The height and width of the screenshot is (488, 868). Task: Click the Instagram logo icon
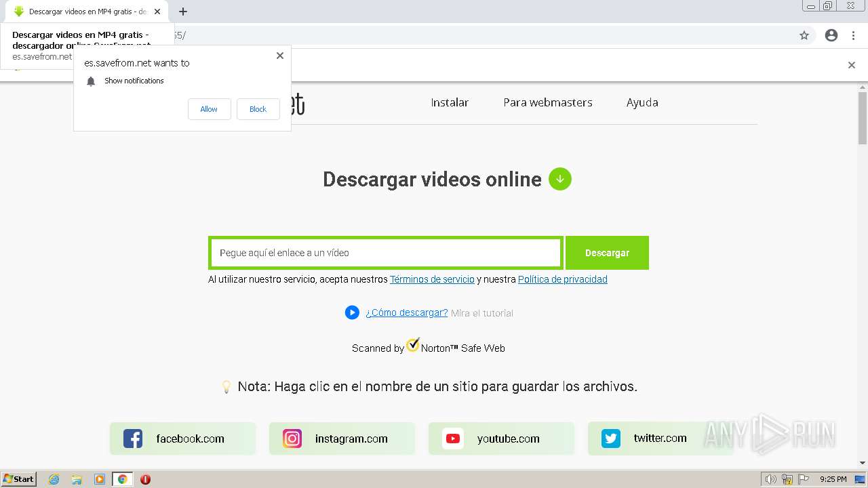click(x=292, y=439)
